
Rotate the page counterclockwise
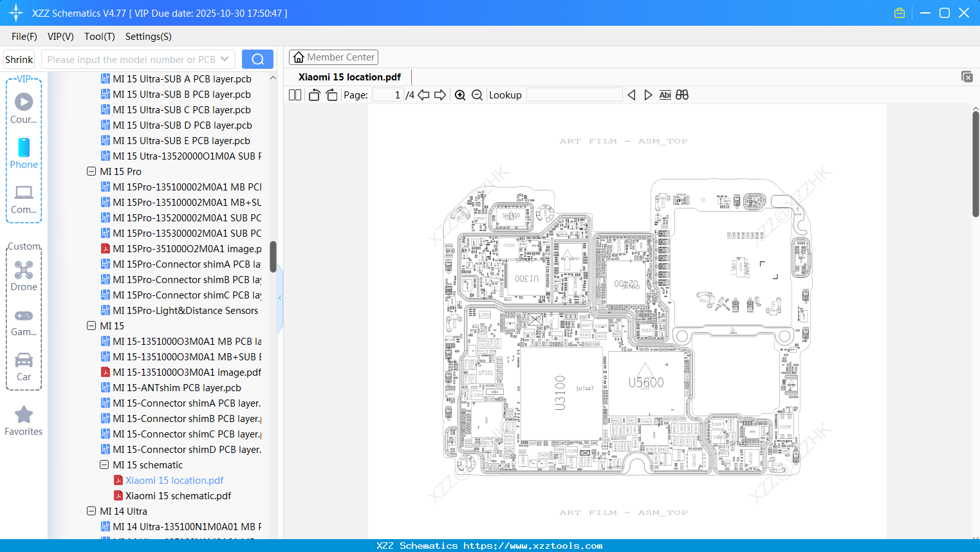(x=313, y=95)
